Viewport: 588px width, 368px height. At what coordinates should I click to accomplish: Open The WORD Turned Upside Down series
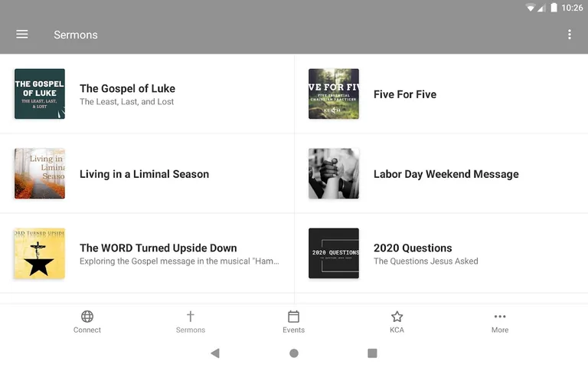158,248
